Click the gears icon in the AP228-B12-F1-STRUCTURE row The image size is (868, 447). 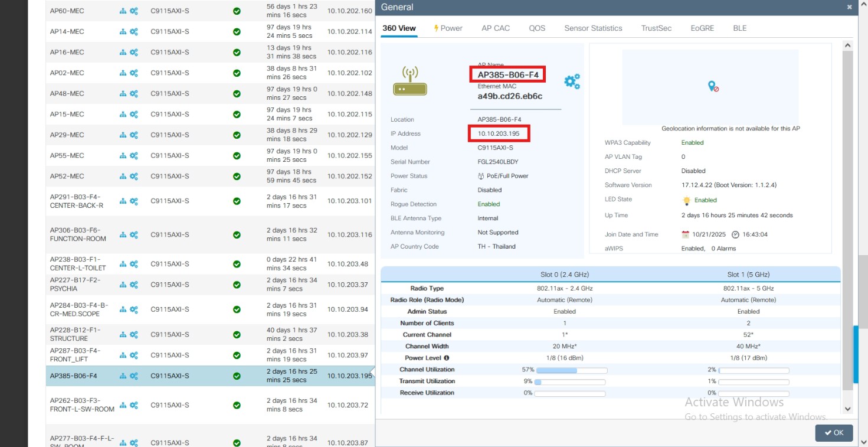[x=134, y=335]
